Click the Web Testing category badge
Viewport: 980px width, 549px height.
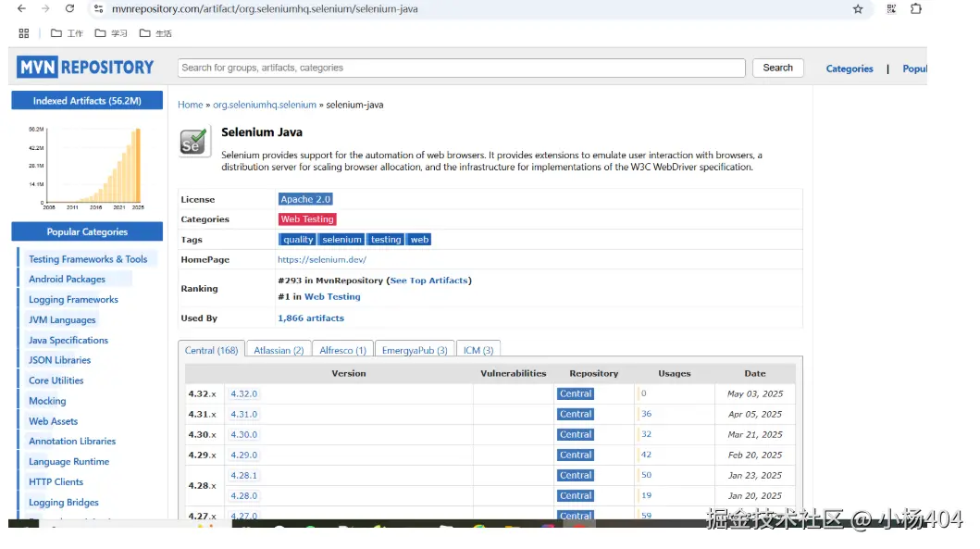click(x=307, y=218)
